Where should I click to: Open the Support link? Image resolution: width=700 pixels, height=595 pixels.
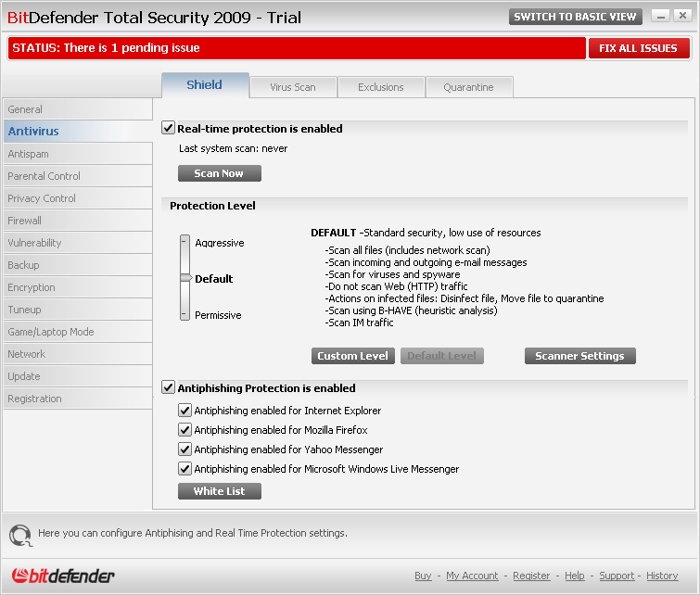coord(617,576)
